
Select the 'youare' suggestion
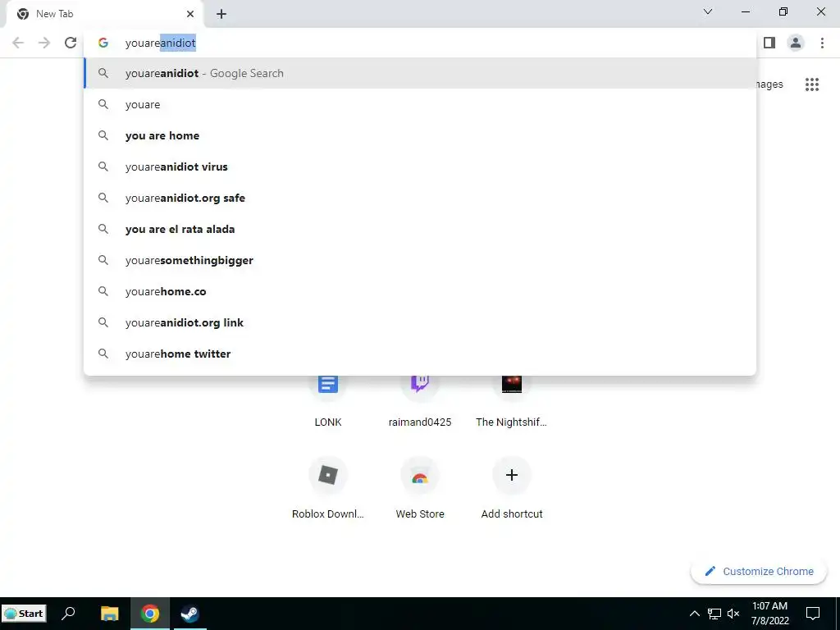[x=421, y=104]
